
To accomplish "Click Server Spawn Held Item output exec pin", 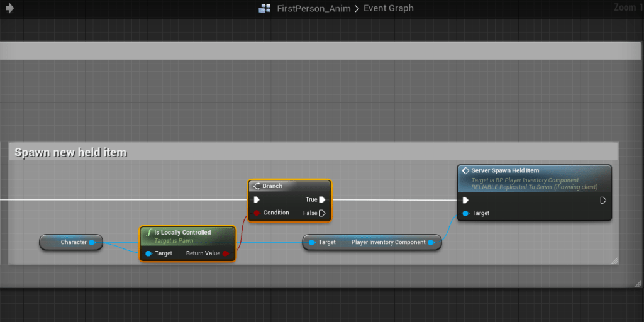I will coord(603,201).
